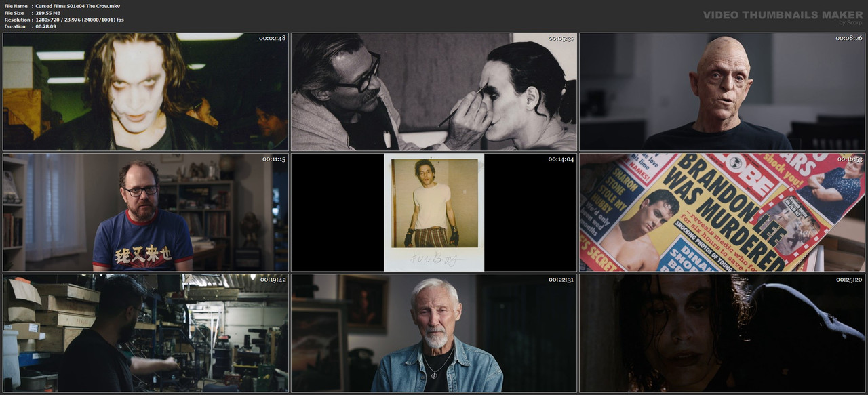Click the 00:11:15 timestamp label
The width and height of the screenshot is (868, 395).
(x=274, y=159)
